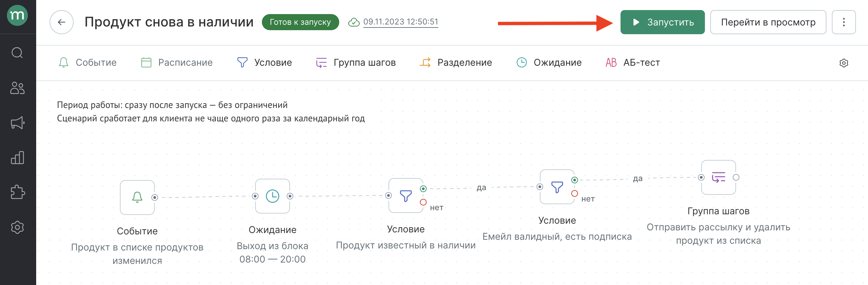This screenshot has height=285, width=868.
Task: Open settings via the sidebar gear icon
Action: coord(17,227)
